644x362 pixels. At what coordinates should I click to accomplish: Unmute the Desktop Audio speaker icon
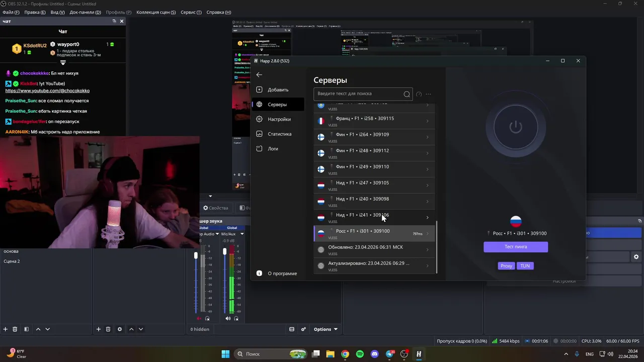[x=199, y=318]
